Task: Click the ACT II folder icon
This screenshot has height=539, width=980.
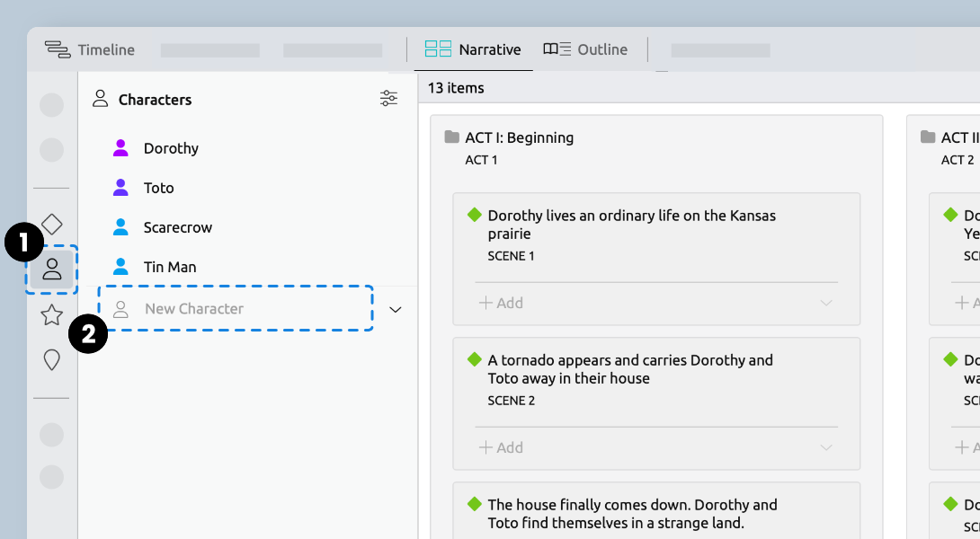Action: pyautogui.click(x=928, y=137)
